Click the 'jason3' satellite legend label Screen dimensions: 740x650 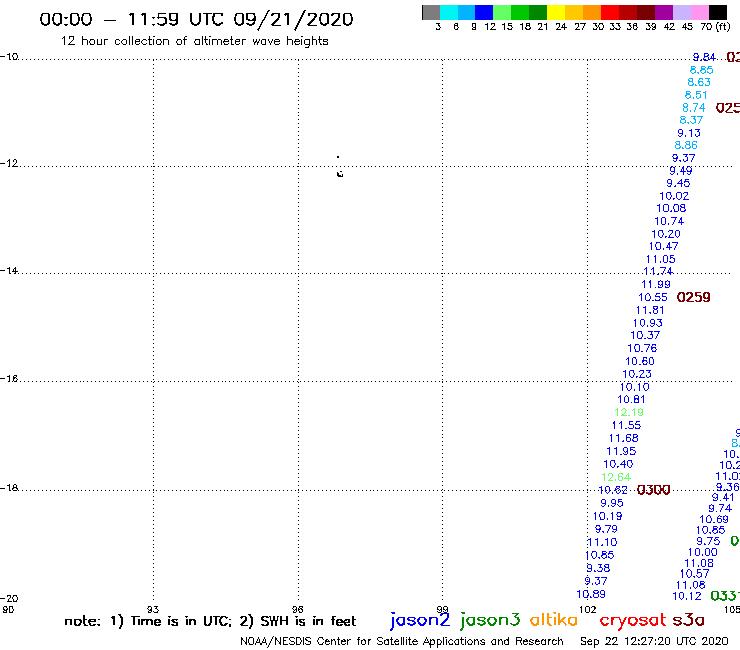490,620
